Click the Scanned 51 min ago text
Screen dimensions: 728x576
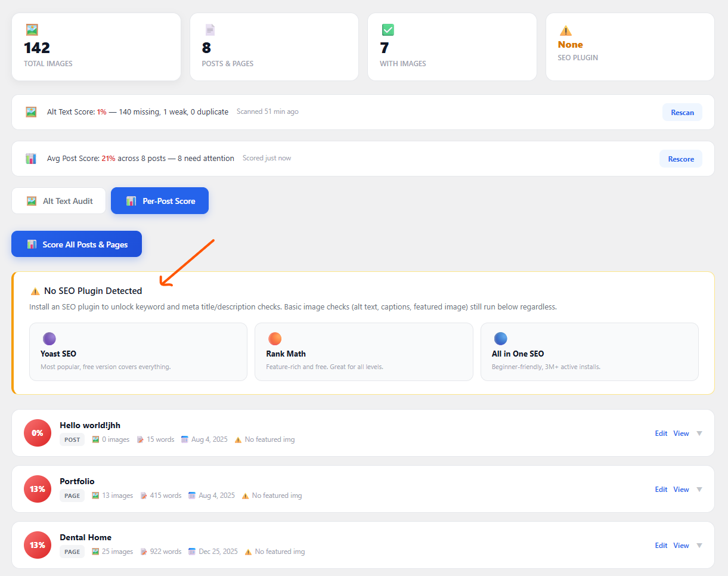click(x=268, y=112)
